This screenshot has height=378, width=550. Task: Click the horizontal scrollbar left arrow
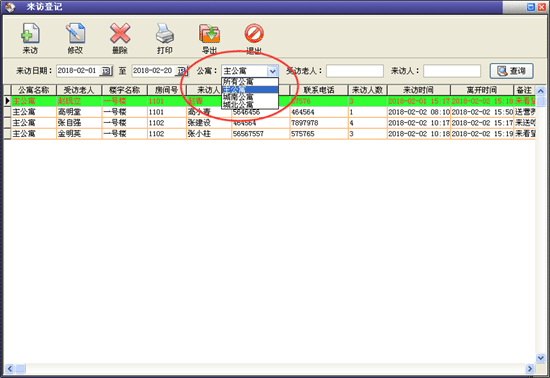[x=9, y=369]
